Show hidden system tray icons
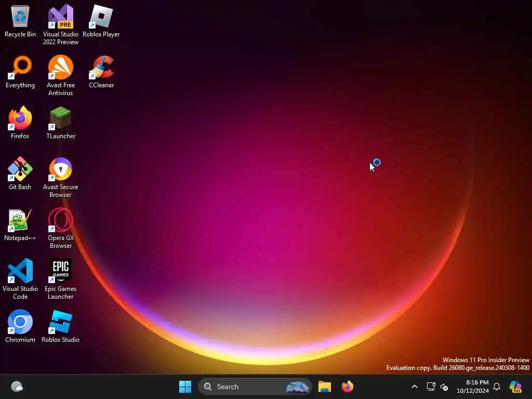This screenshot has height=399, width=532. coord(414,387)
